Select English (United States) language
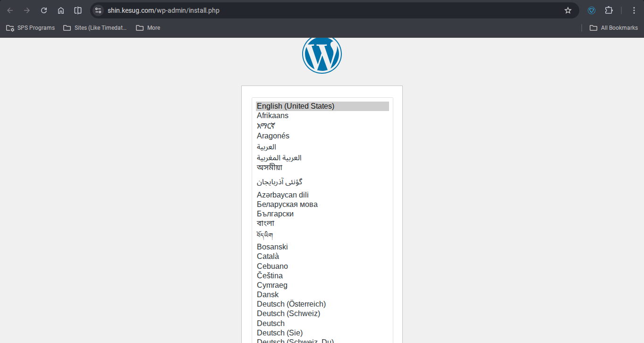The height and width of the screenshot is (343, 644). (296, 106)
